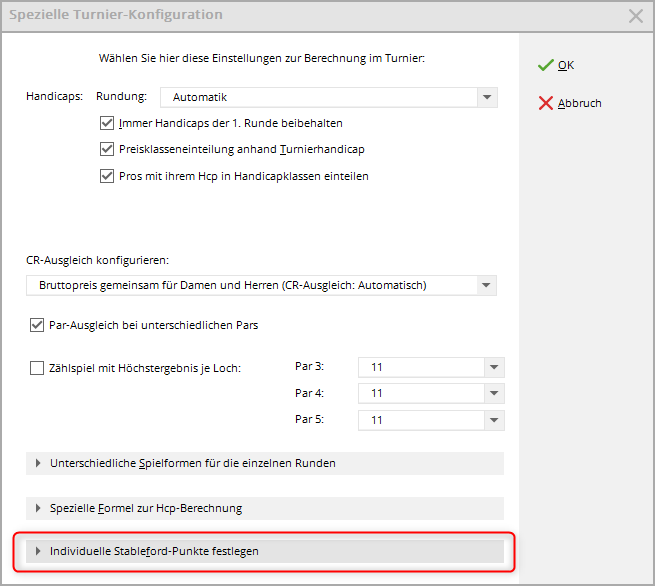
Task: Expand Unterschiedliche Spielformen für die einzelnen Runden
Action: 192,464
